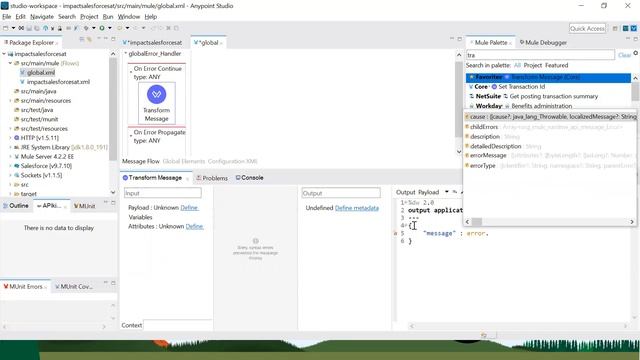
Task: Choose the childErrors autocomplete suggestion
Action: [x=549, y=127]
